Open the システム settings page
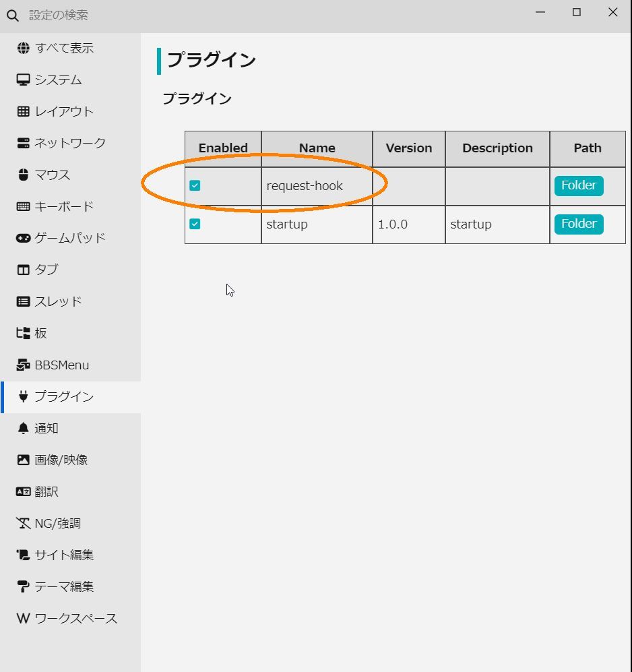 71,80
